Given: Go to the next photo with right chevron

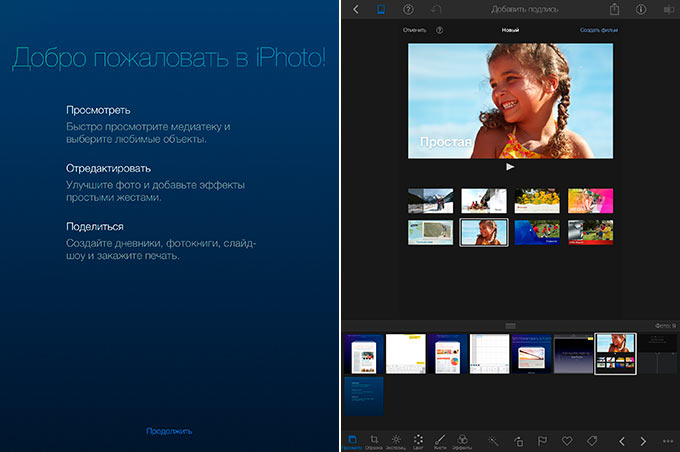Looking at the screenshot, I should (x=643, y=441).
